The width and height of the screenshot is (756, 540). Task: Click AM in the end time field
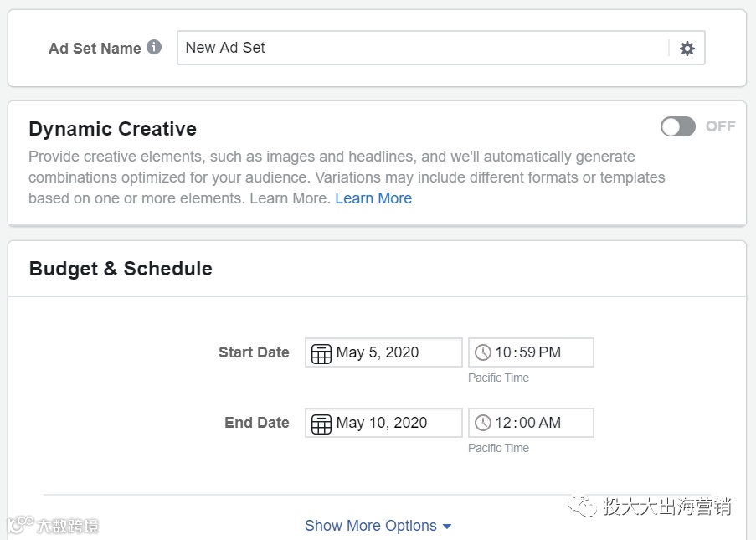[x=550, y=423]
